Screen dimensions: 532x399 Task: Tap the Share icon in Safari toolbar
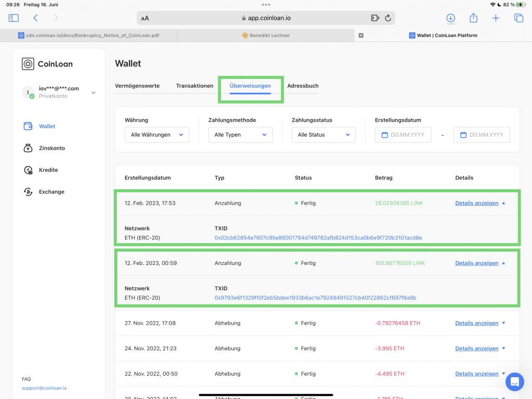(x=473, y=18)
